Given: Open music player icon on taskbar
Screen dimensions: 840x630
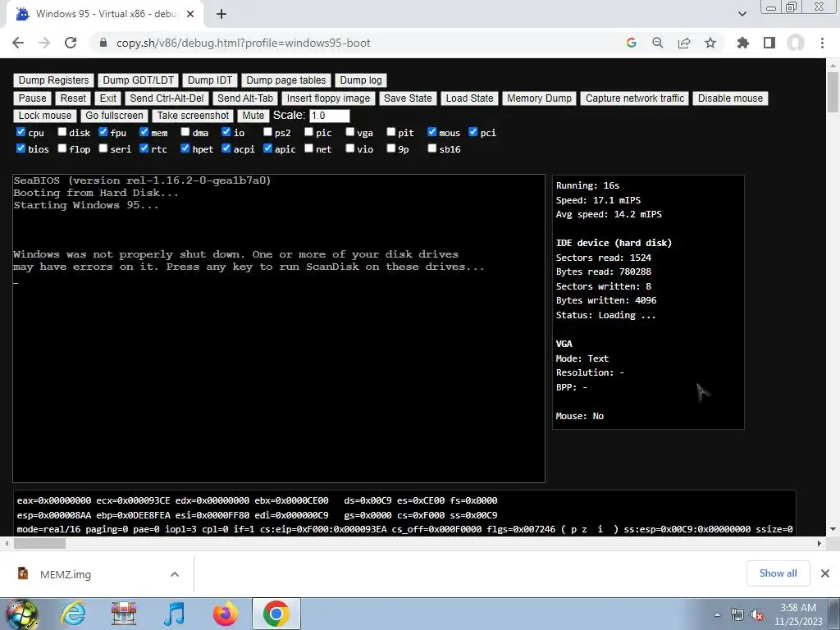Looking at the screenshot, I should click(x=174, y=614).
